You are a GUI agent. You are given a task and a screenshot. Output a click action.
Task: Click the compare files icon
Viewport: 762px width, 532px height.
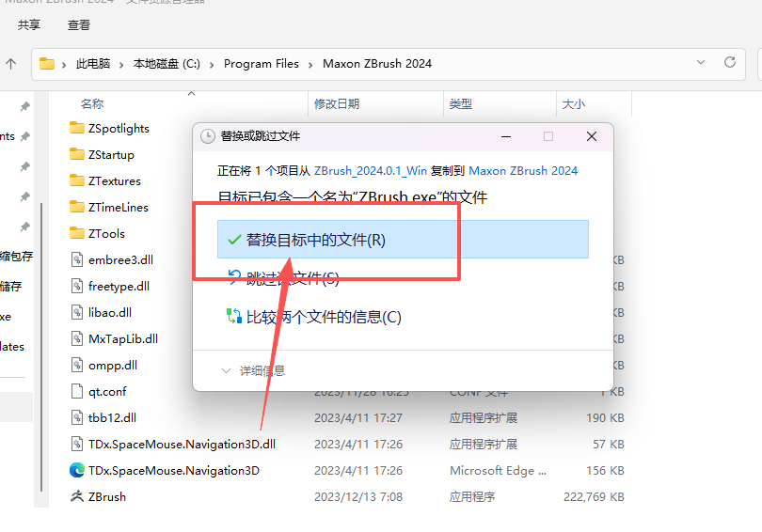click(x=233, y=317)
